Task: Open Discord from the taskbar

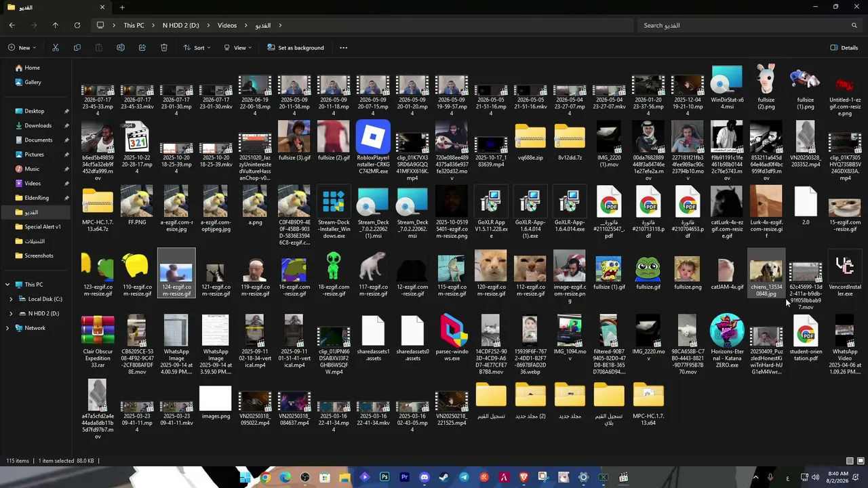Action: click(425, 477)
